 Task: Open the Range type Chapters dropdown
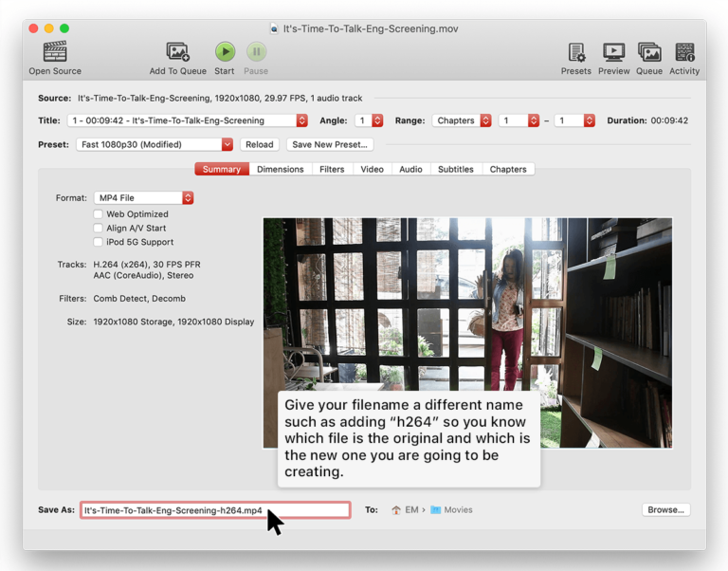tap(462, 120)
